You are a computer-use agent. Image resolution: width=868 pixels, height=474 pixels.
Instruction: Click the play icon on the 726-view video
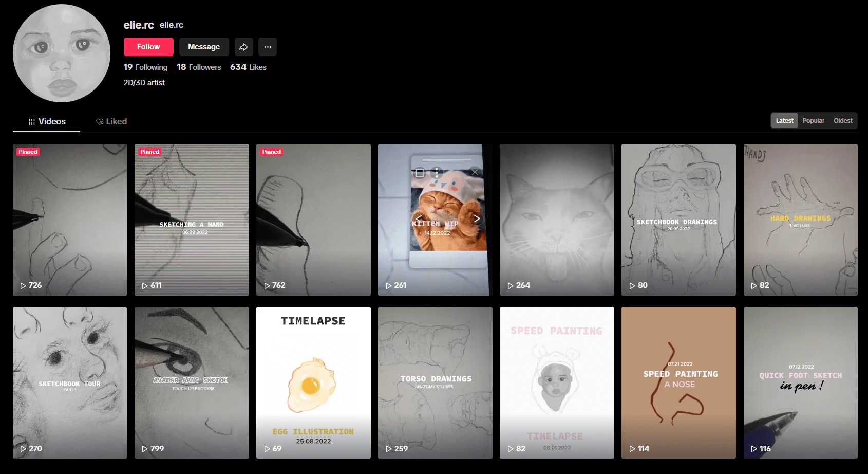[23, 286]
